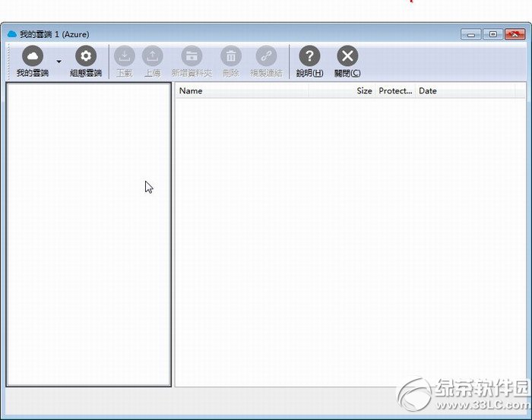Sort files by the Name column header
Viewport: 532px width, 420px height.
pyautogui.click(x=242, y=91)
